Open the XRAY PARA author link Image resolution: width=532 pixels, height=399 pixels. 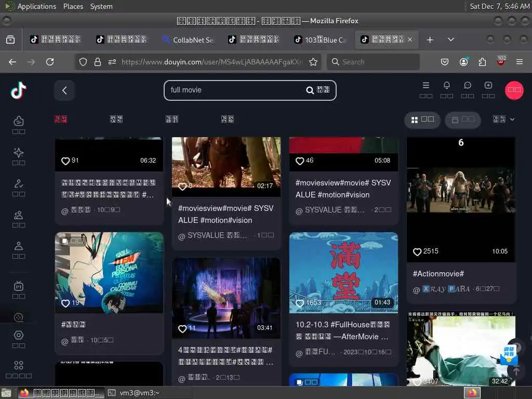pos(446,289)
